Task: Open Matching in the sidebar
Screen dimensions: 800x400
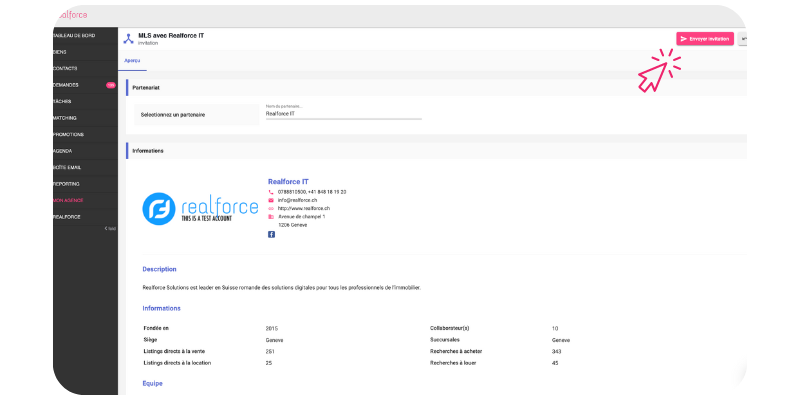Action: [65, 118]
